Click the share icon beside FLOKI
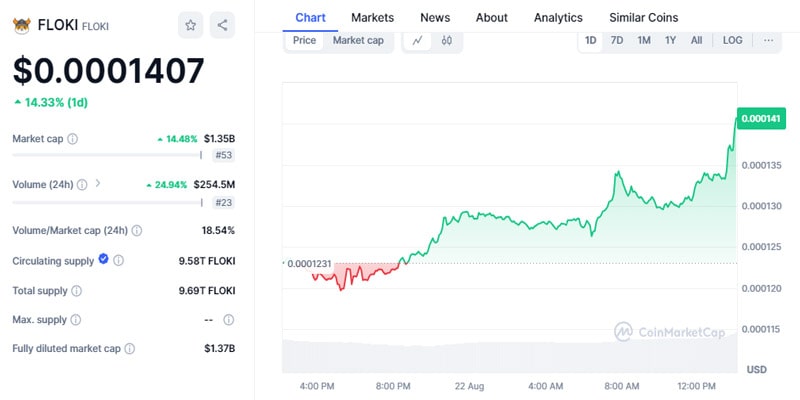 tap(222, 25)
